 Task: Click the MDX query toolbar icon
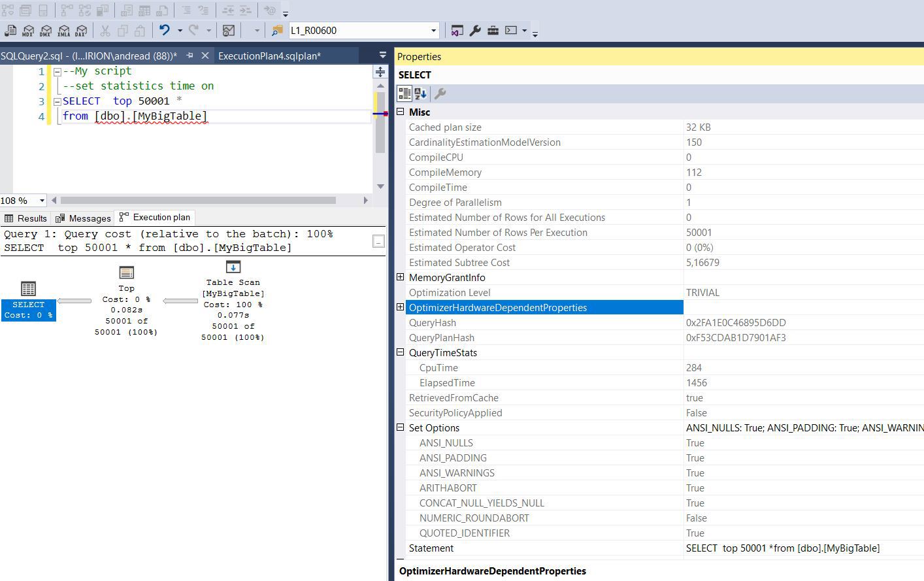(28, 31)
